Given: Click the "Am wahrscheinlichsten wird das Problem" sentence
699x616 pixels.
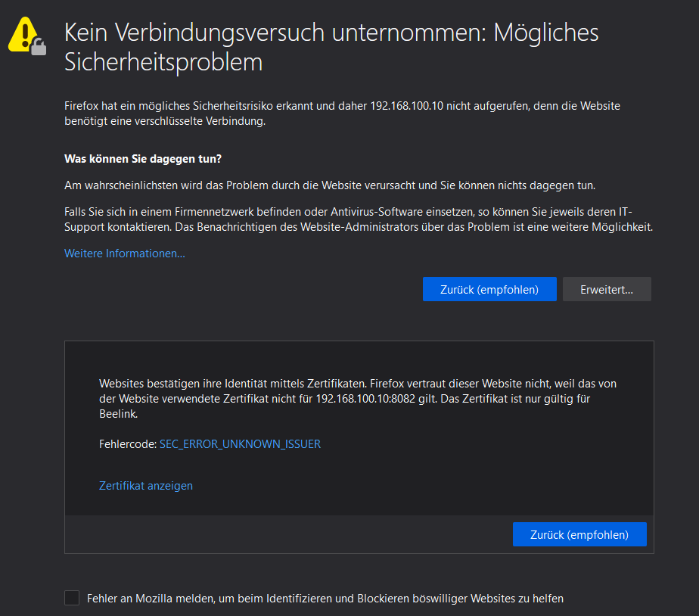Looking at the screenshot, I should (330, 185).
